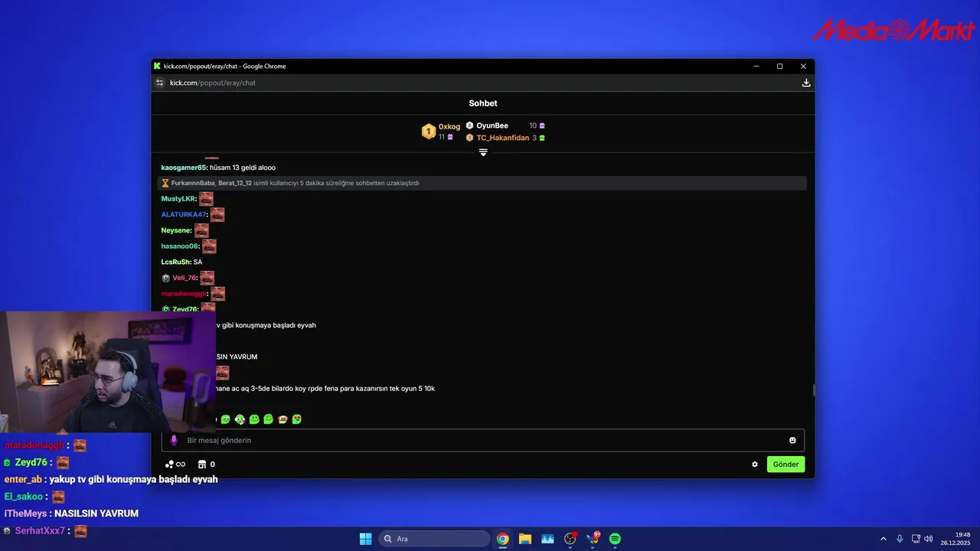This screenshot has width=980, height=551.
Task: Click the emote posted by hasanoo06
Action: tap(209, 246)
